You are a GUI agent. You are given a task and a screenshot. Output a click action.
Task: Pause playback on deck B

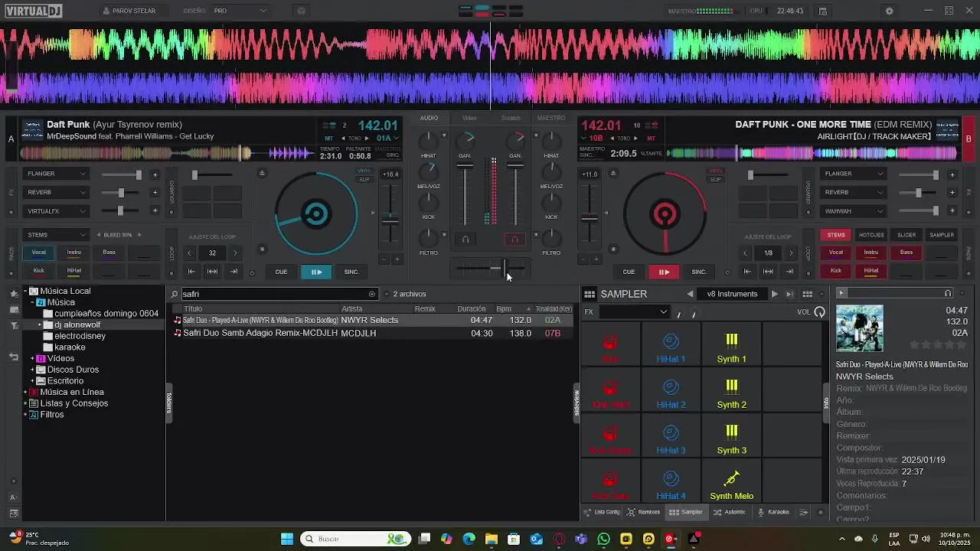pos(664,272)
